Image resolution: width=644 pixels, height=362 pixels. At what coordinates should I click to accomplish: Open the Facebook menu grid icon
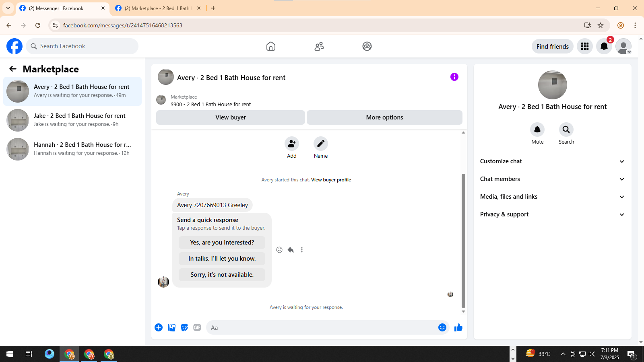tap(585, 46)
